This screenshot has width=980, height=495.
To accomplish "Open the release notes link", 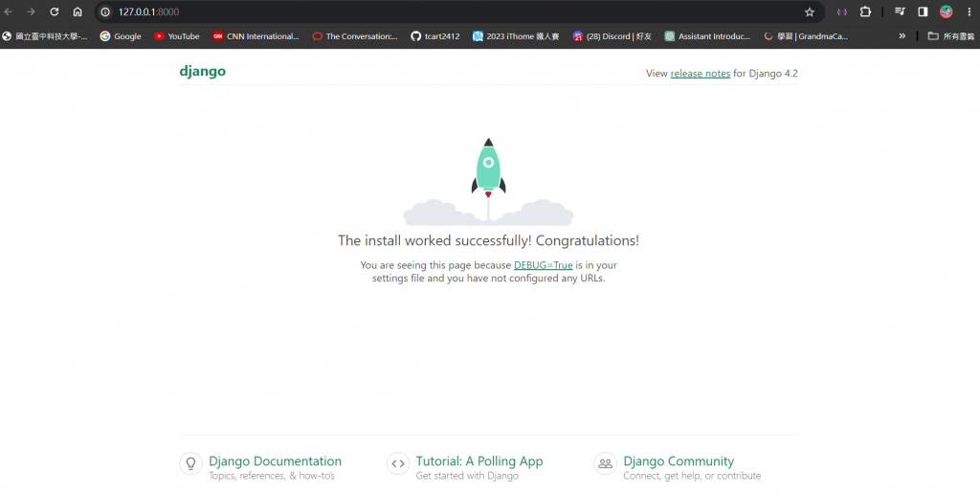I will (x=700, y=73).
